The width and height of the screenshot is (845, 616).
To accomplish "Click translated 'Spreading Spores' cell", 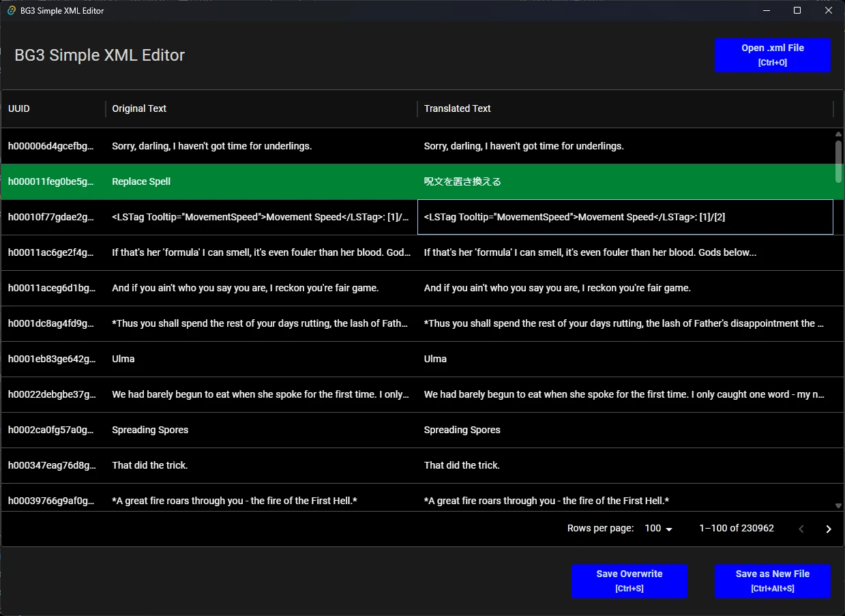I will pos(625,430).
